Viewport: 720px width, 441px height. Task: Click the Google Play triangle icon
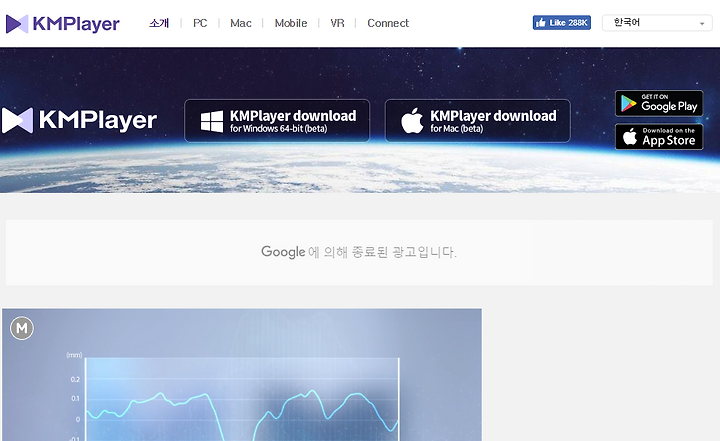(628, 103)
